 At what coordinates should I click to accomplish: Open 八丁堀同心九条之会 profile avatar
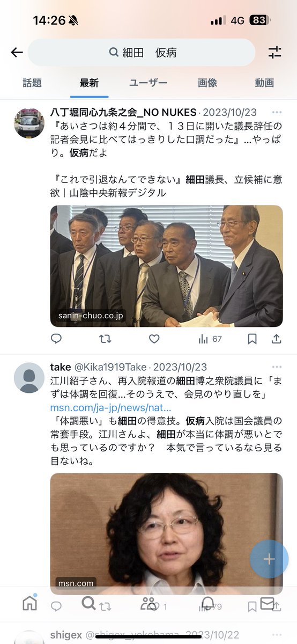tap(29, 123)
